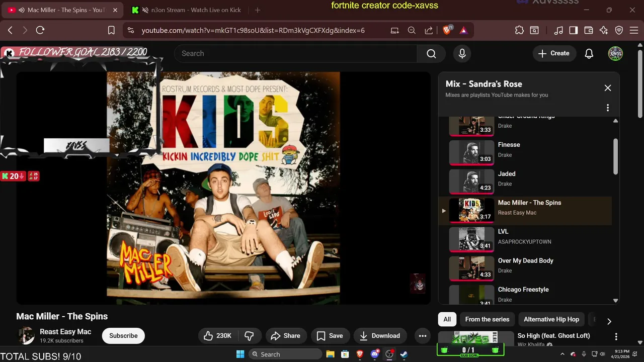Image resolution: width=644 pixels, height=362 pixels.
Task: Expand more category chips with right arrow
Action: (x=609, y=321)
